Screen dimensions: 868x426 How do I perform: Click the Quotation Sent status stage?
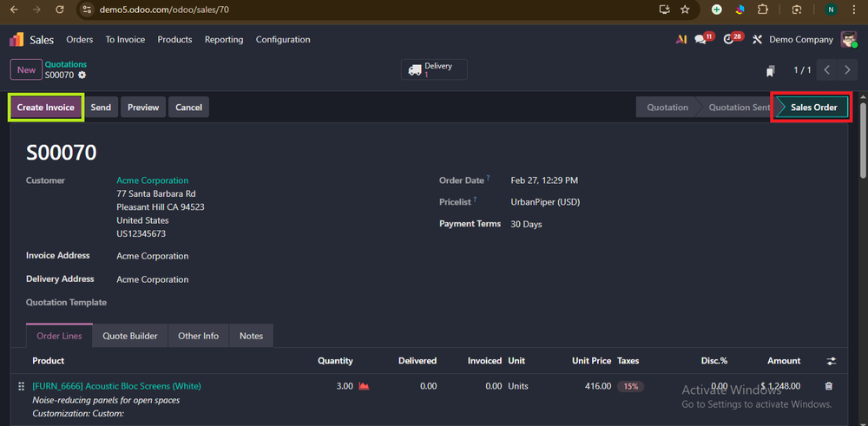(739, 108)
